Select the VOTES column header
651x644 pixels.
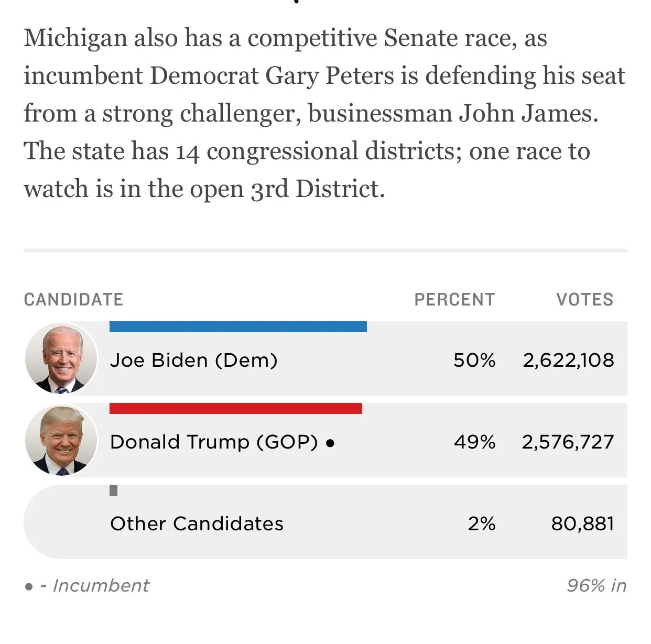584,299
